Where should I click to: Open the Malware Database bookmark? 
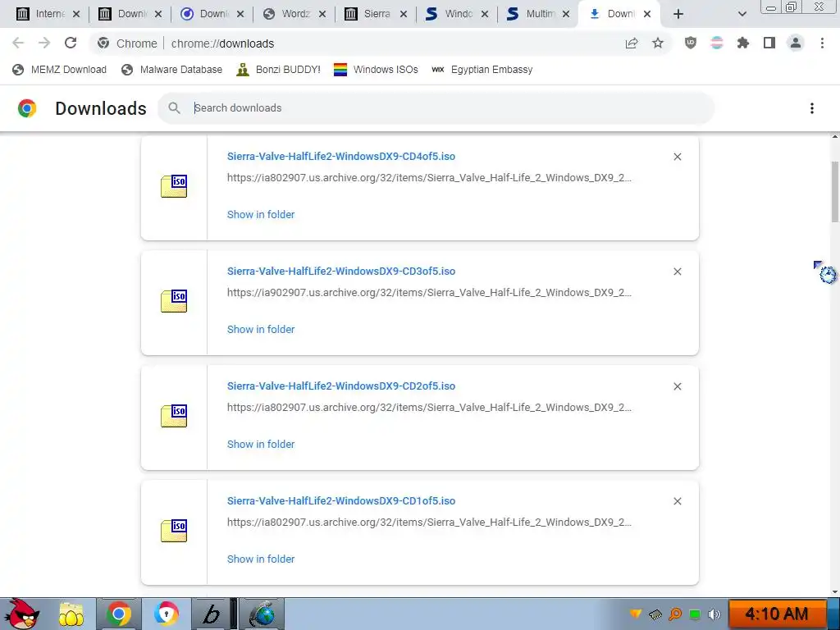pos(172,70)
